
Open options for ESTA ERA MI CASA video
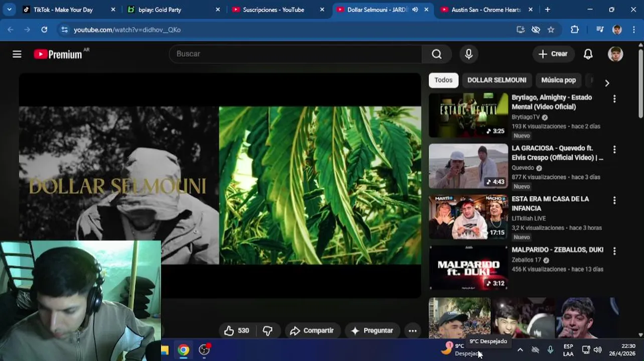click(614, 200)
